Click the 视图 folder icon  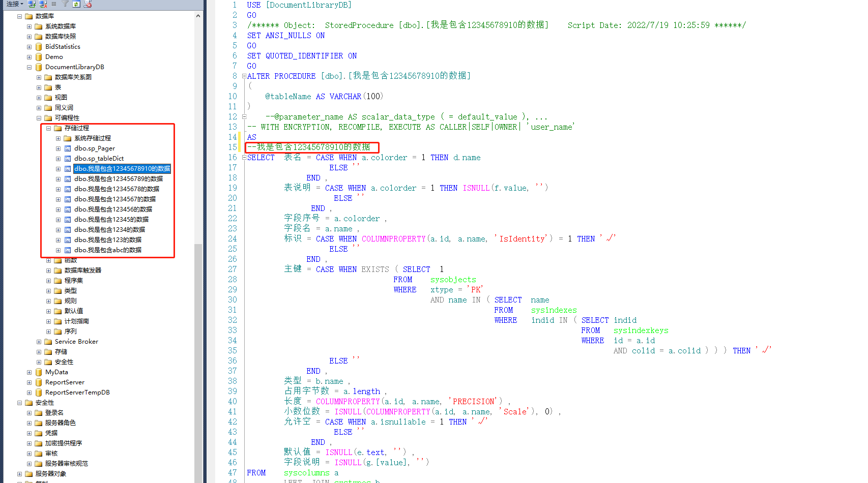[48, 98]
